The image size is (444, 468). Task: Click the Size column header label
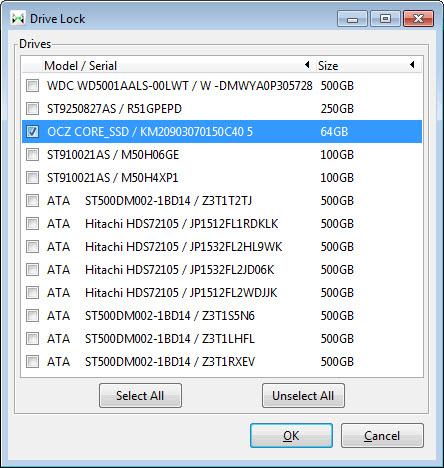tap(328, 66)
